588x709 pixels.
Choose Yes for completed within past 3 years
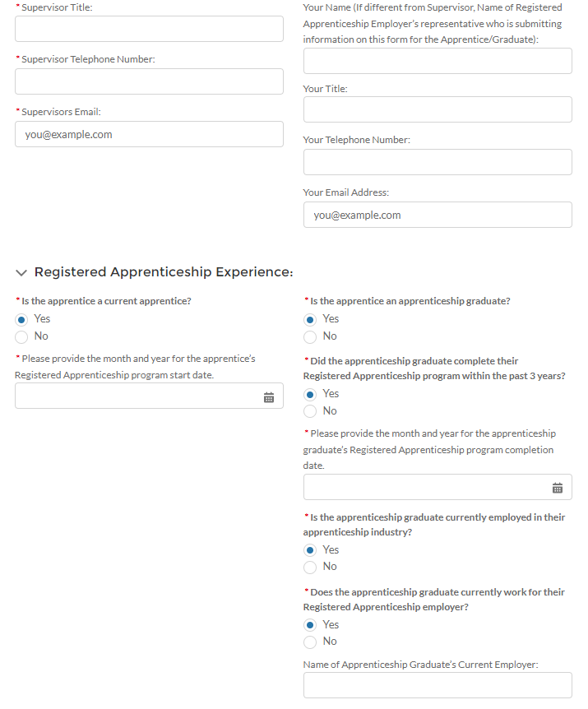(311, 394)
